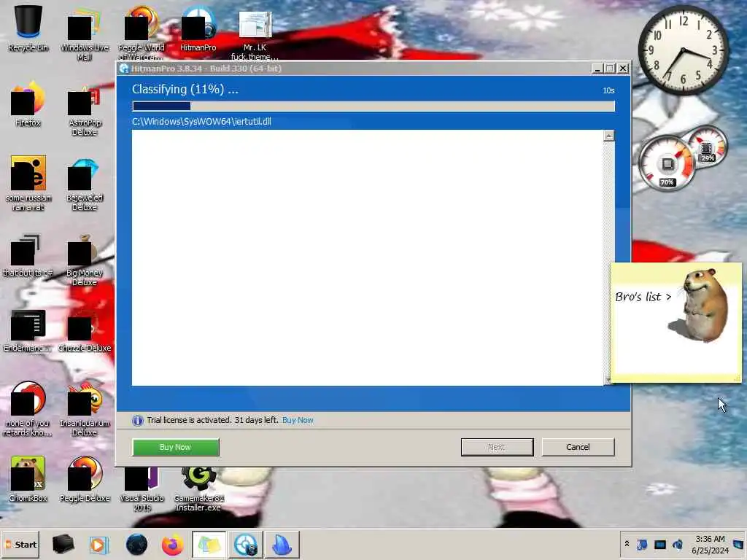Click the results list vertical scrollbar track

pyautogui.click(x=608, y=257)
